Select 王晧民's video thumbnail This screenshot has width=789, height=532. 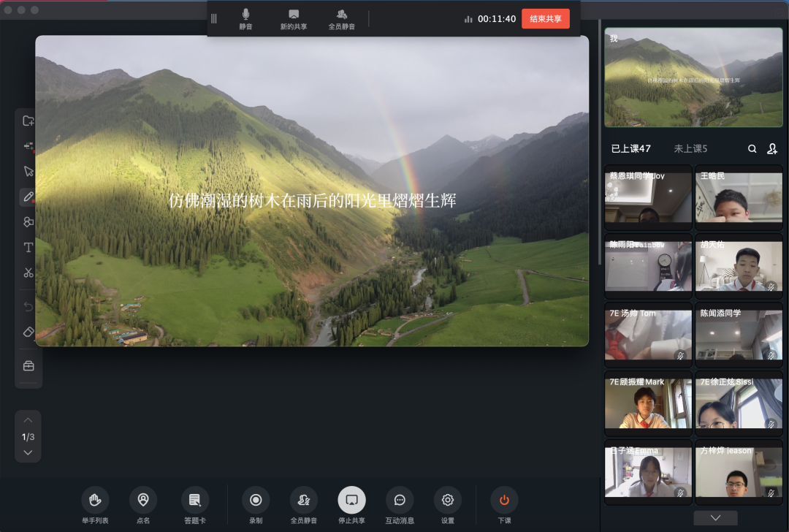[x=738, y=198]
